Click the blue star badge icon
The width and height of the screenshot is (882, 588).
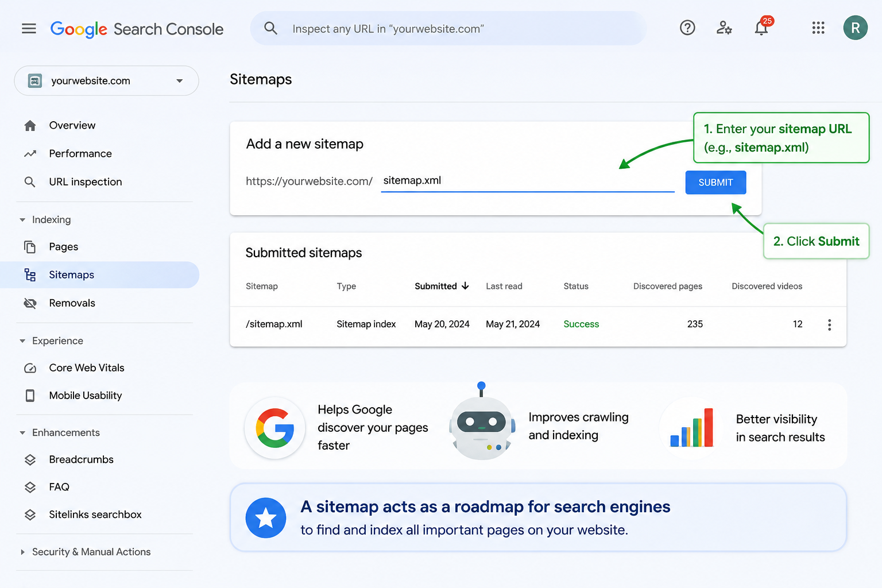click(x=266, y=518)
